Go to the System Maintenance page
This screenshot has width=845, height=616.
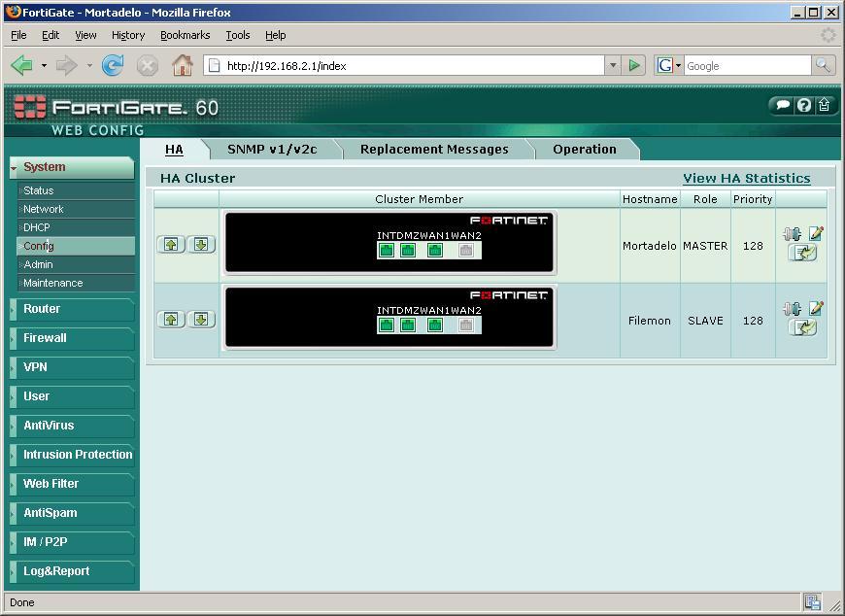tap(76, 283)
